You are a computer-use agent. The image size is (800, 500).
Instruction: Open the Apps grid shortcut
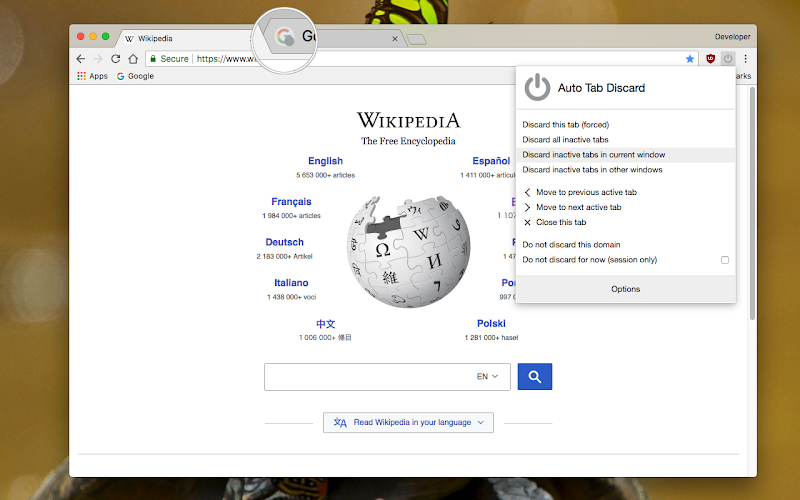[92, 76]
